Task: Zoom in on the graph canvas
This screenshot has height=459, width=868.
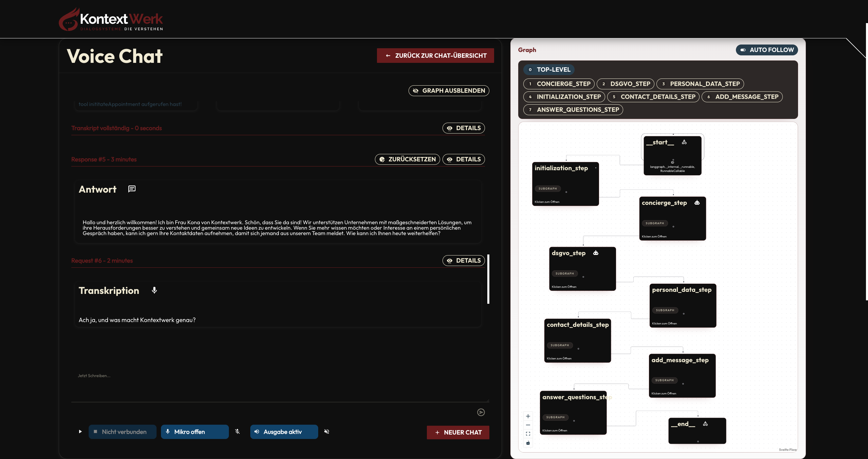Action: click(528, 416)
